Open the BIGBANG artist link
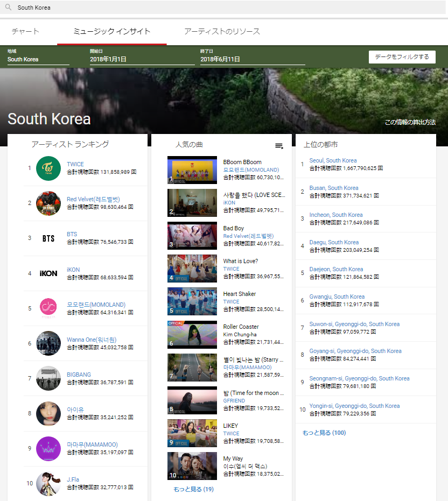The image size is (448, 501). [x=79, y=375]
